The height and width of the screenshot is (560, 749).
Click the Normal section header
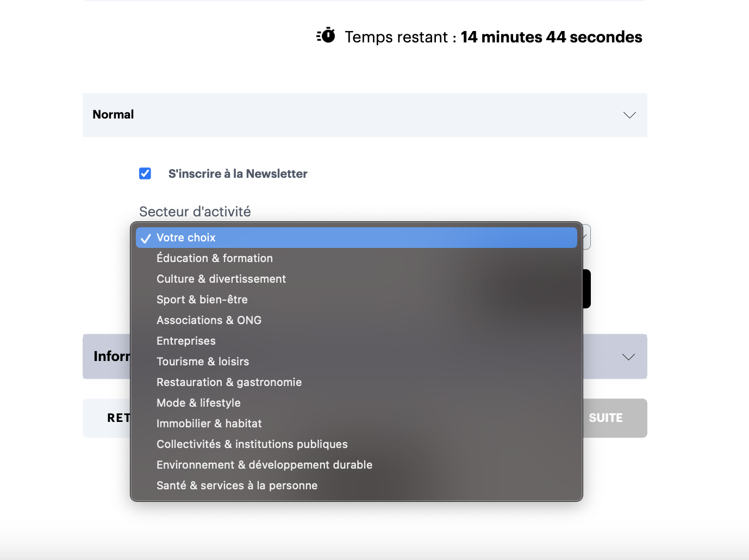[113, 115]
